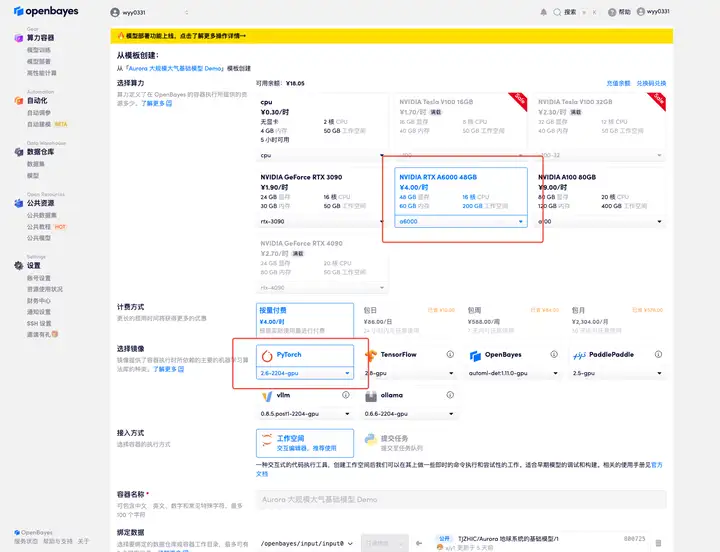Open the account switcher arrows beside wyy0331
Viewport: 720px width, 552px height.
pos(186,12)
